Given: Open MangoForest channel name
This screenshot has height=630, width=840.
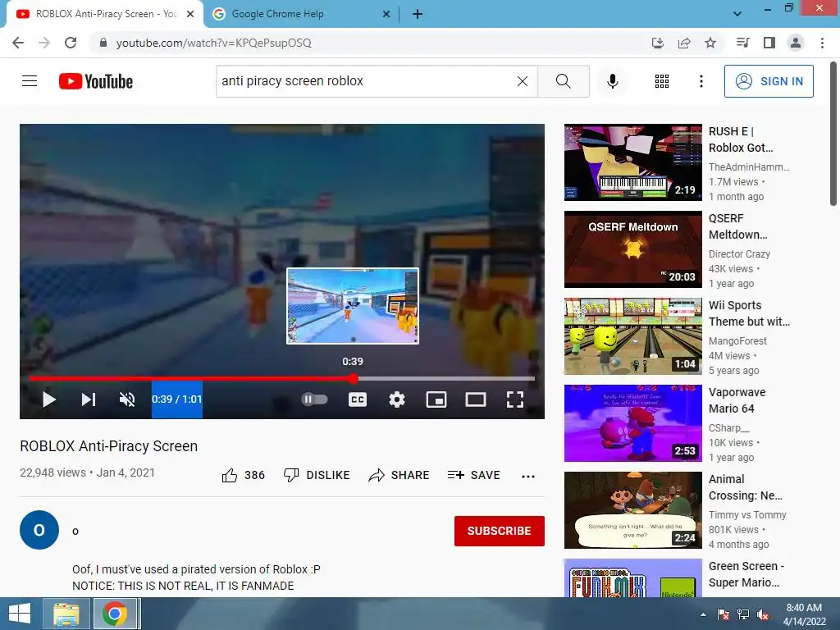Looking at the screenshot, I should click(x=737, y=340).
